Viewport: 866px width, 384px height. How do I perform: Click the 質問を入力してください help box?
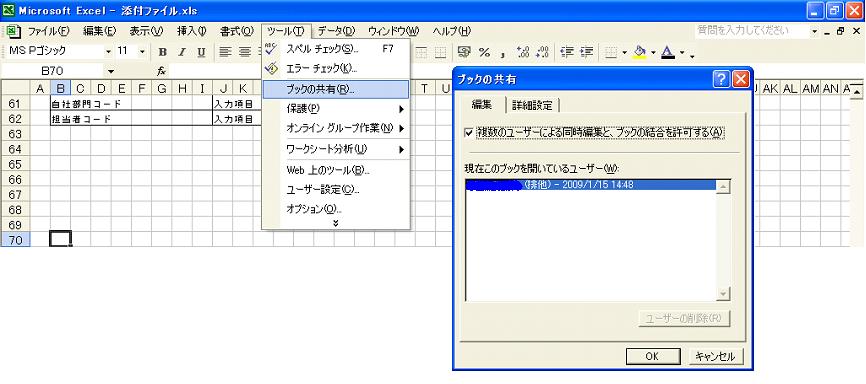click(x=752, y=31)
